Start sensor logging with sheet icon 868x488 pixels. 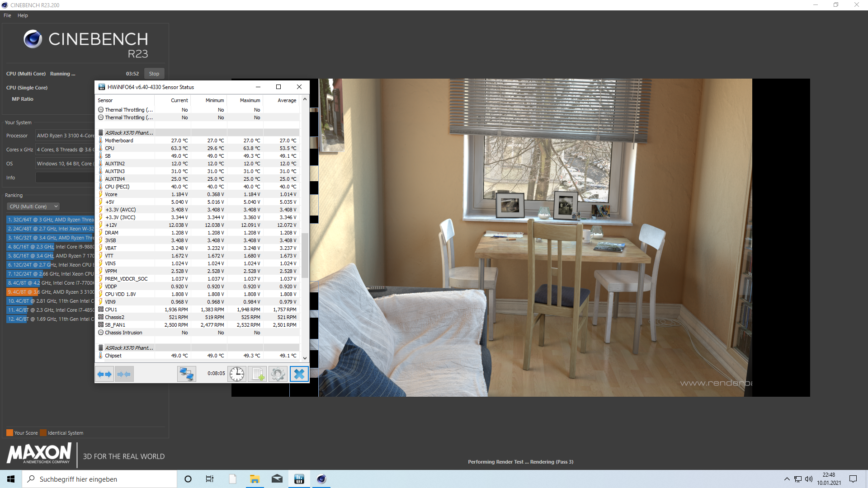(x=258, y=374)
